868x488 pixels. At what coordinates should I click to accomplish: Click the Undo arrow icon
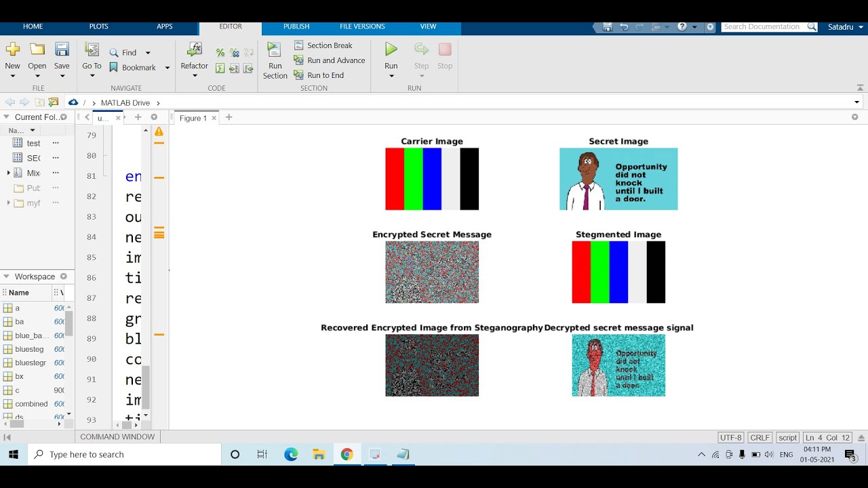click(624, 27)
